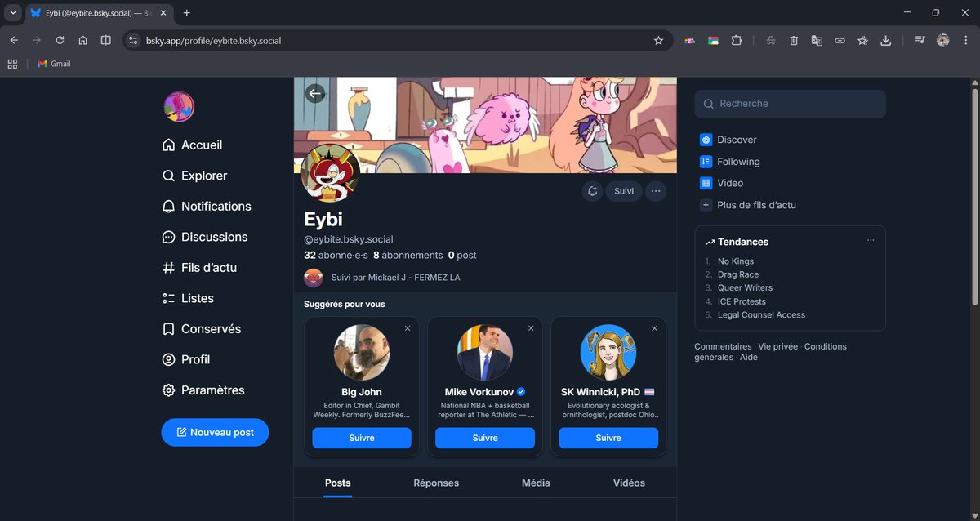Dismiss Mike Vorkunov suggestion card
Image resolution: width=980 pixels, height=521 pixels.
[x=531, y=328]
